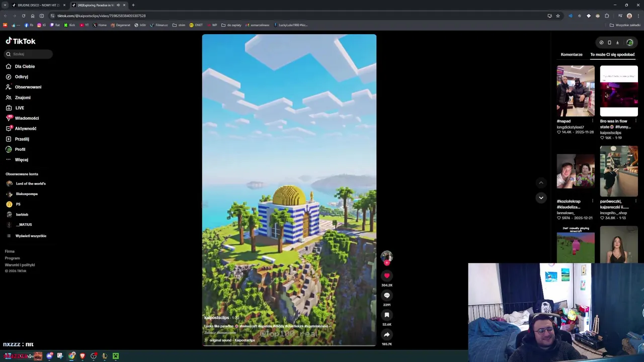The image size is (644, 362).
Task: Open Profil in sidebar
Action: [15, 149]
